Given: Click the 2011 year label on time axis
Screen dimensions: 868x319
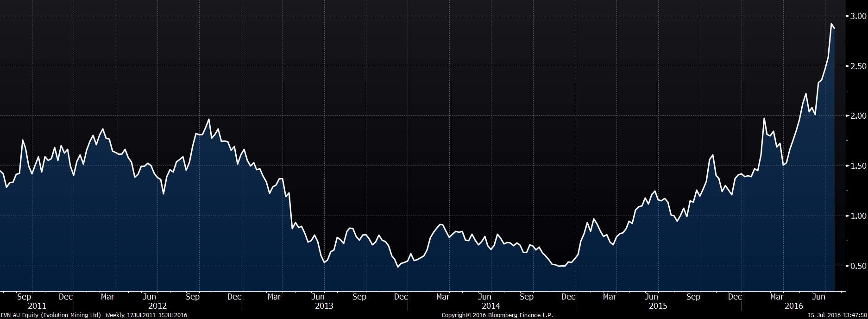Looking at the screenshot, I should tap(37, 306).
